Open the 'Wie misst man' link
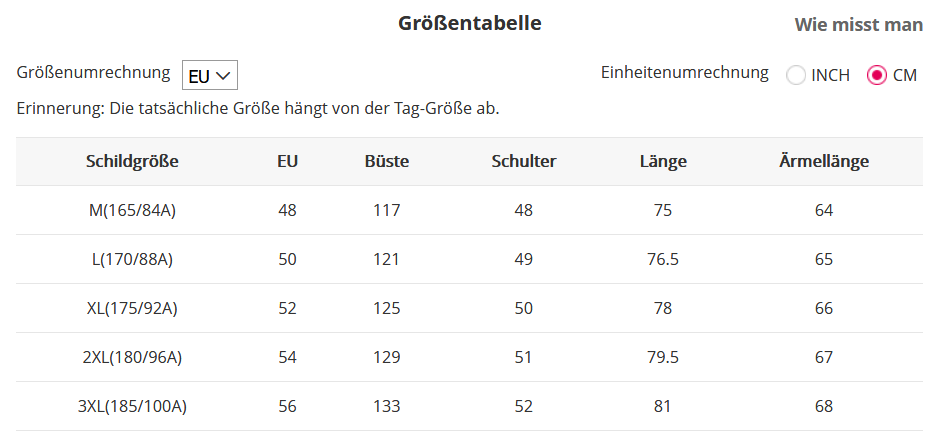Image resolution: width=934 pixels, height=434 pixels. point(858,24)
